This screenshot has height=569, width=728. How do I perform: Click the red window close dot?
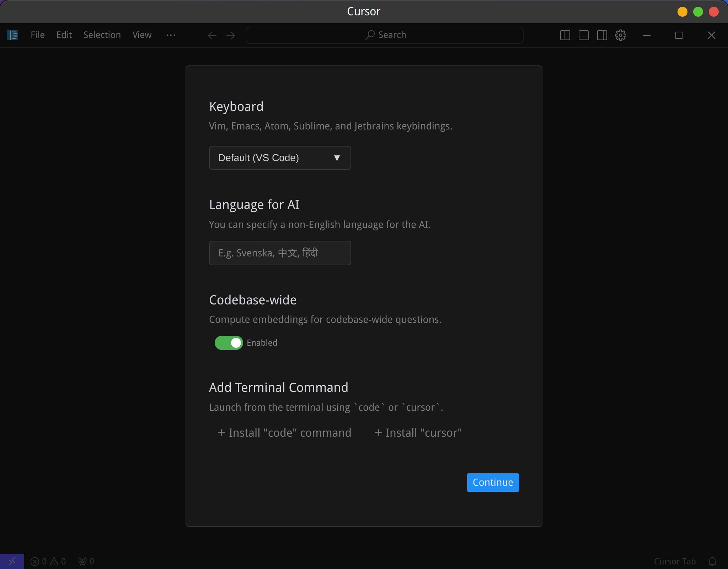pos(714,12)
